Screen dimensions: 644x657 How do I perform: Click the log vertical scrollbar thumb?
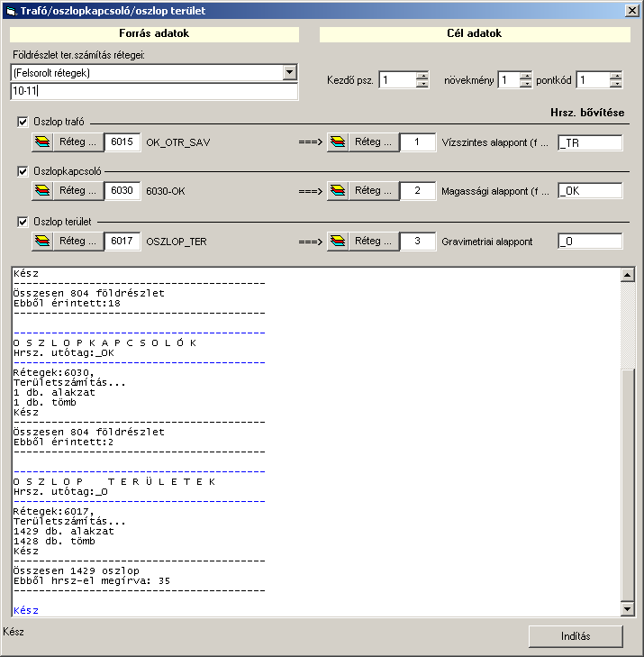click(x=627, y=485)
